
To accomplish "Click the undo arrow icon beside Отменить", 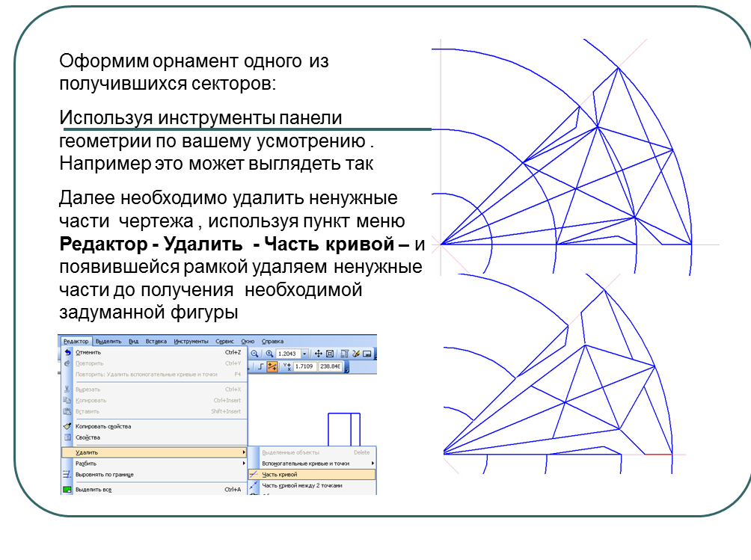I will (67, 352).
